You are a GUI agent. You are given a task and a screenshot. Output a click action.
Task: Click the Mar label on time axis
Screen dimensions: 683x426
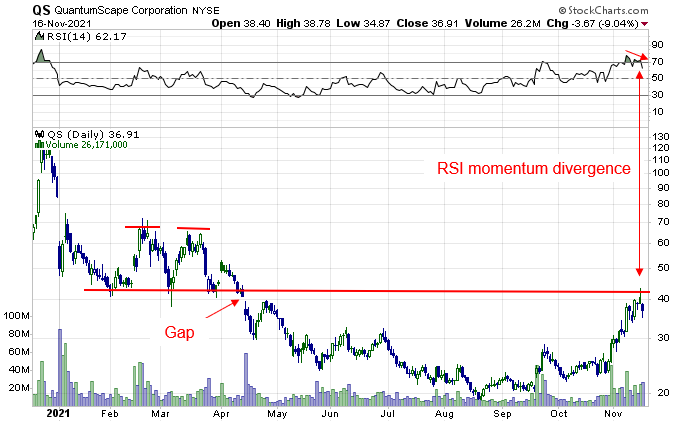coord(160,414)
